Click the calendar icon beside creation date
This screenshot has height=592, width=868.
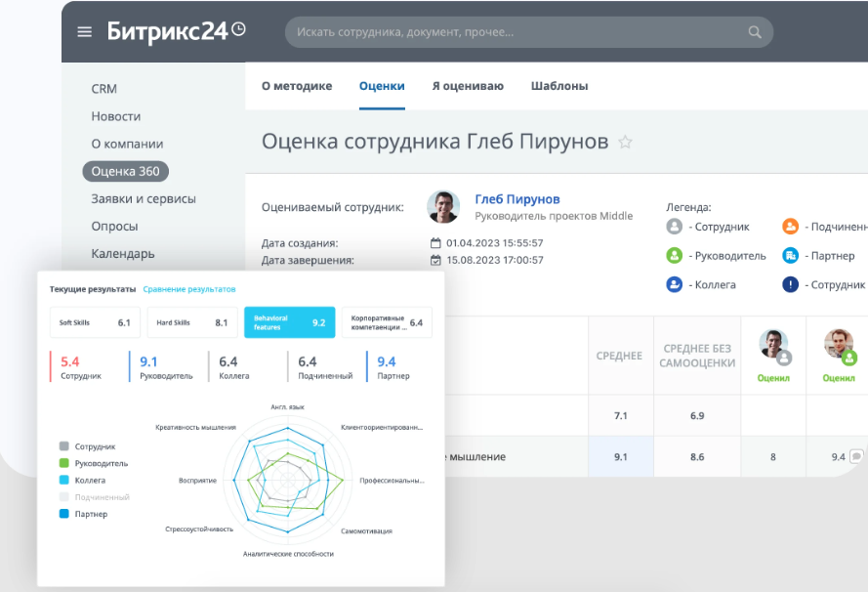click(x=435, y=242)
